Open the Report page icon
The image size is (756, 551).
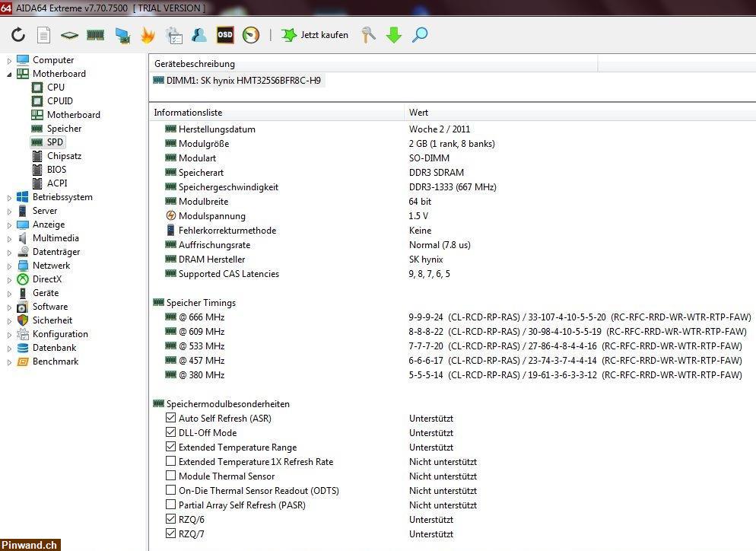click(44, 35)
